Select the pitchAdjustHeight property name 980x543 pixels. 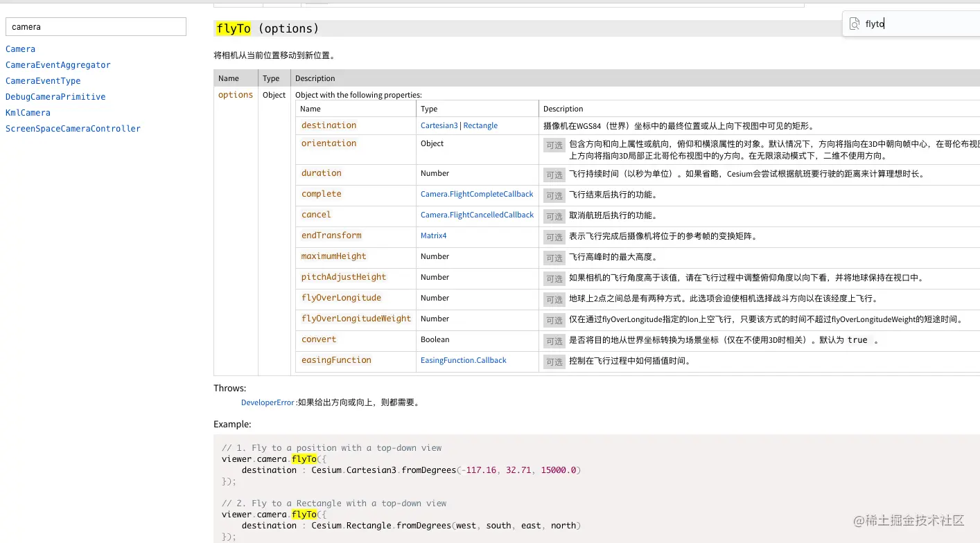(x=344, y=277)
